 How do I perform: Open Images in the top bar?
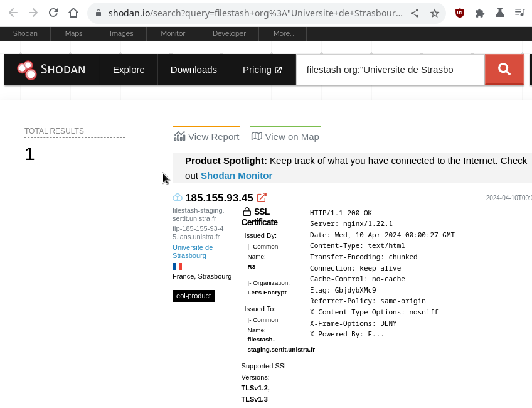(x=121, y=34)
